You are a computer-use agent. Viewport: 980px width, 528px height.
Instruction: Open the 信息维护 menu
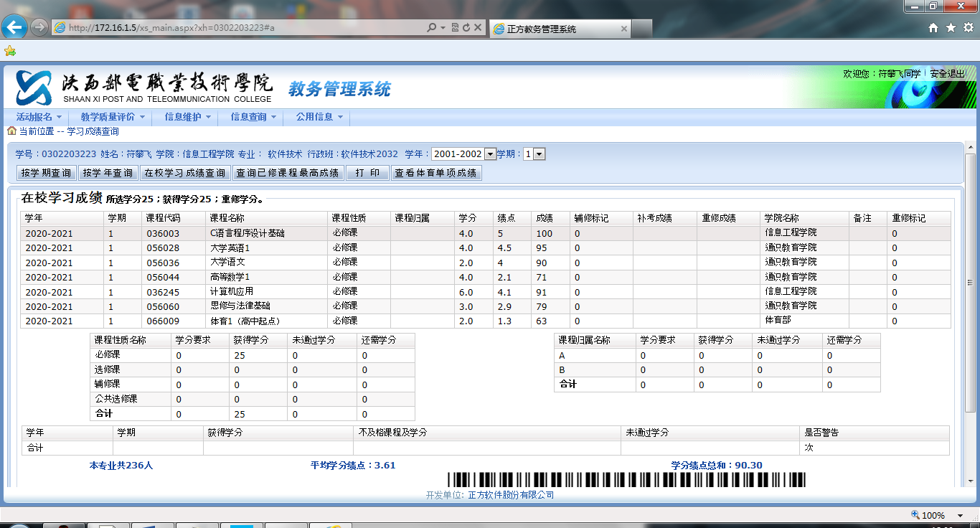(x=187, y=117)
